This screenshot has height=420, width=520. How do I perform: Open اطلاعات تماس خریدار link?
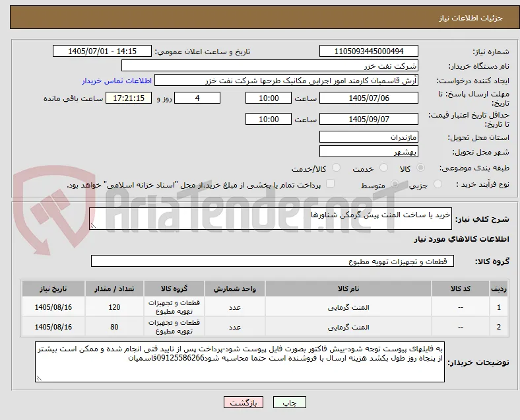117,81
